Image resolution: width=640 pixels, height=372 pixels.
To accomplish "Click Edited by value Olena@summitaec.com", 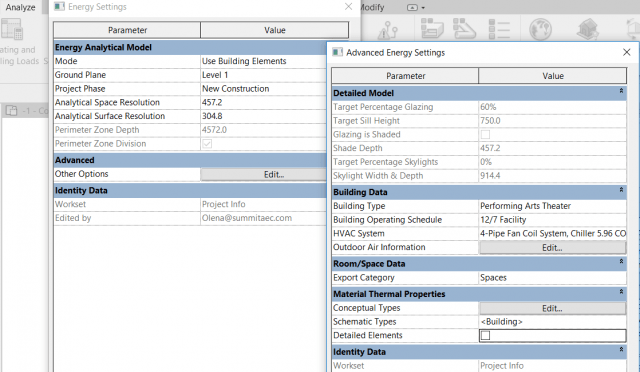I will pyautogui.click(x=263, y=218).
